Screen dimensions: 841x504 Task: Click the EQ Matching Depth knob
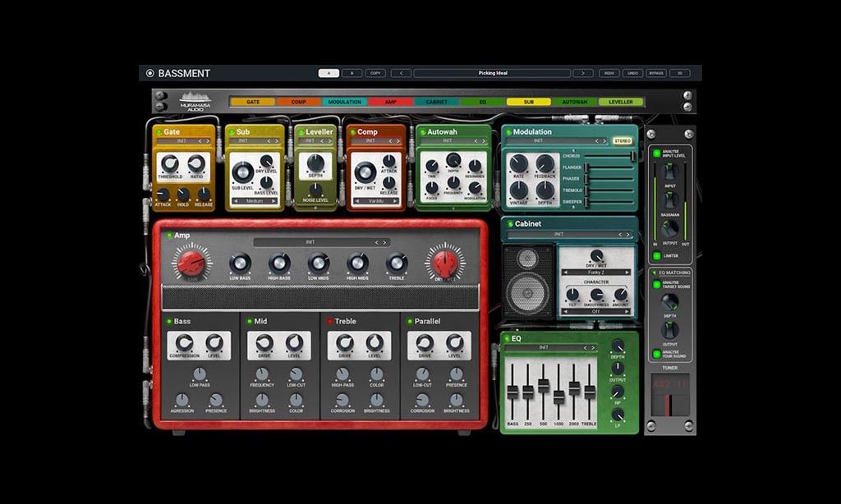tap(669, 302)
